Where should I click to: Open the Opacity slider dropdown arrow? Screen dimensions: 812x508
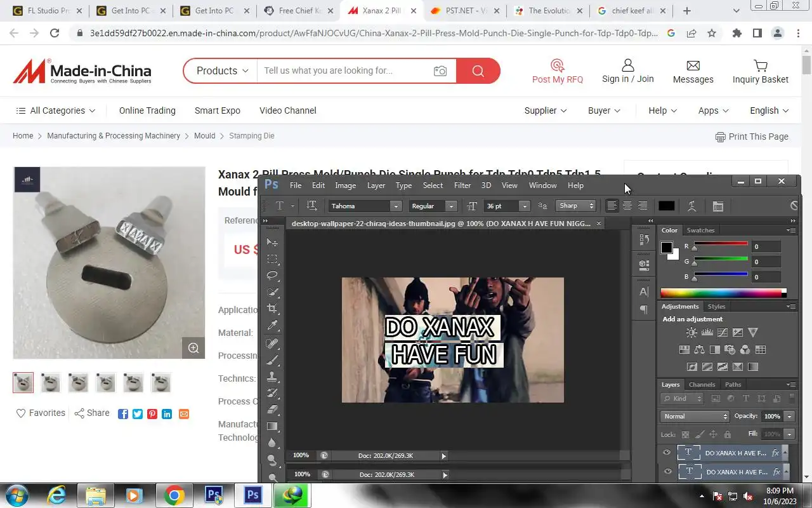click(x=789, y=417)
